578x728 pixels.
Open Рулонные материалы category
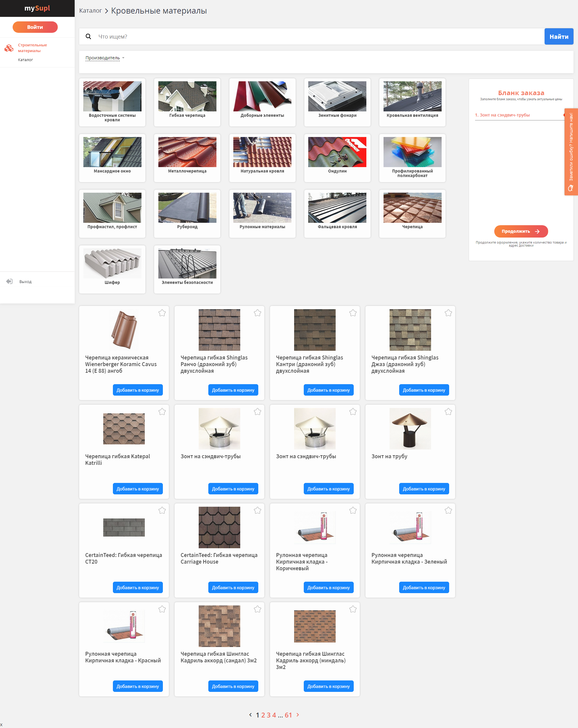tap(262, 214)
